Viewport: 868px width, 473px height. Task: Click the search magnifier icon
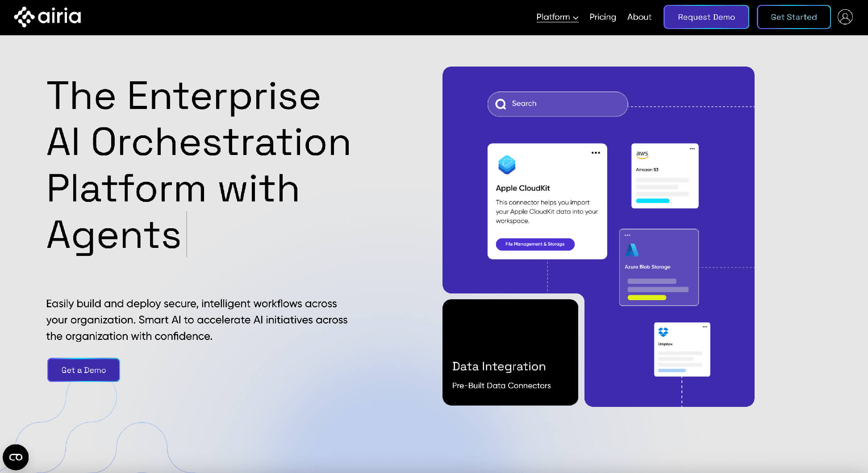[x=501, y=104]
